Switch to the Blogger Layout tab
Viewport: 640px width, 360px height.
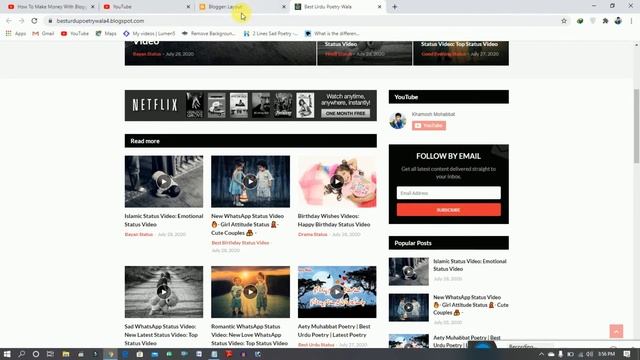click(x=238, y=7)
